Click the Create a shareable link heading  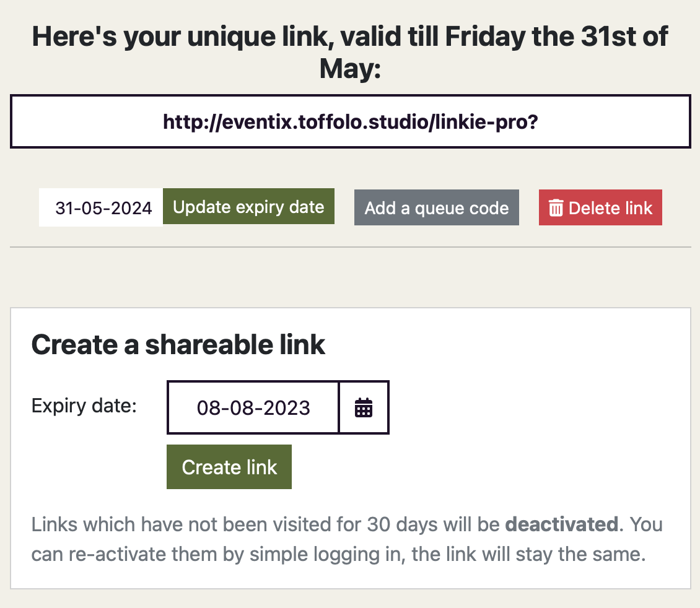coord(178,345)
